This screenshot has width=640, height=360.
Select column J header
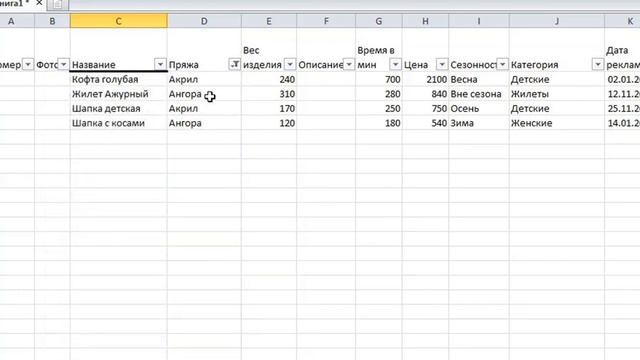tap(557, 21)
